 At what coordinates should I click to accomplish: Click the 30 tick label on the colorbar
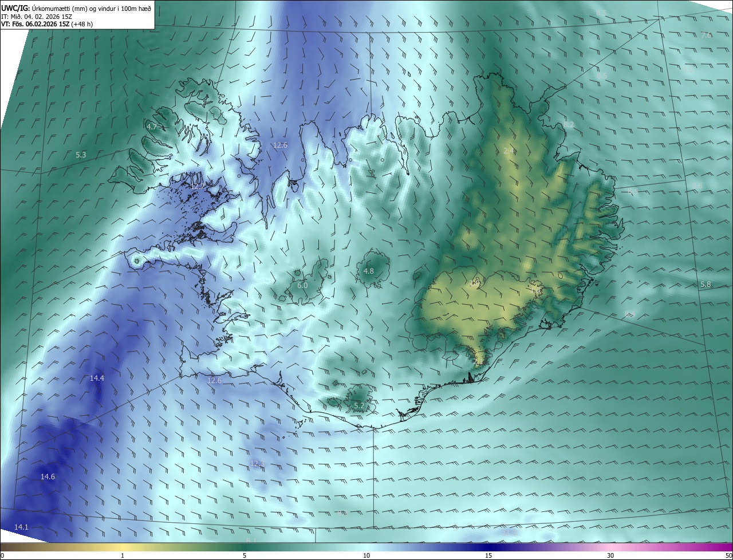coord(610,555)
